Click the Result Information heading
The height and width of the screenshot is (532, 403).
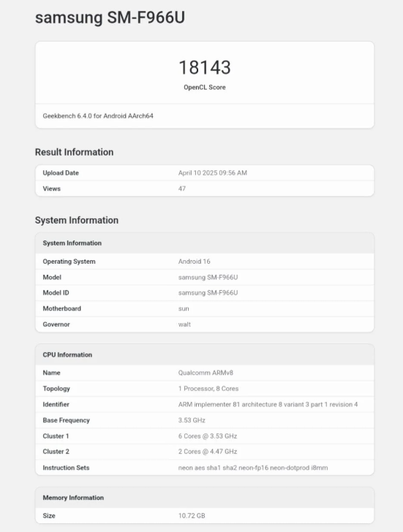[x=74, y=152]
